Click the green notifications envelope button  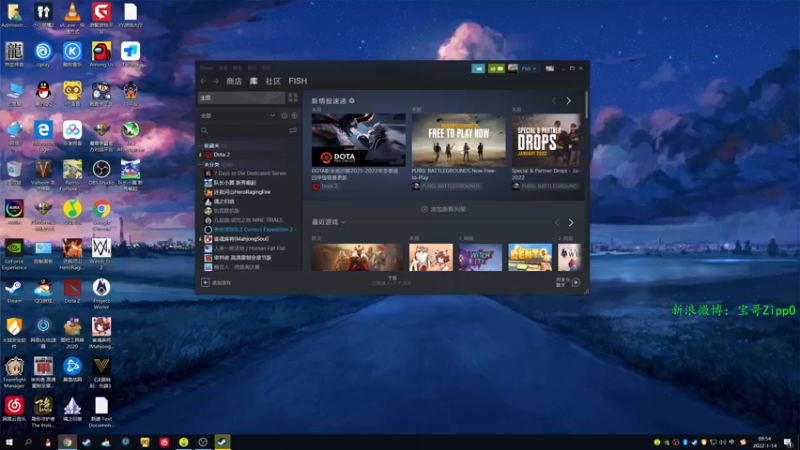tap(496, 68)
